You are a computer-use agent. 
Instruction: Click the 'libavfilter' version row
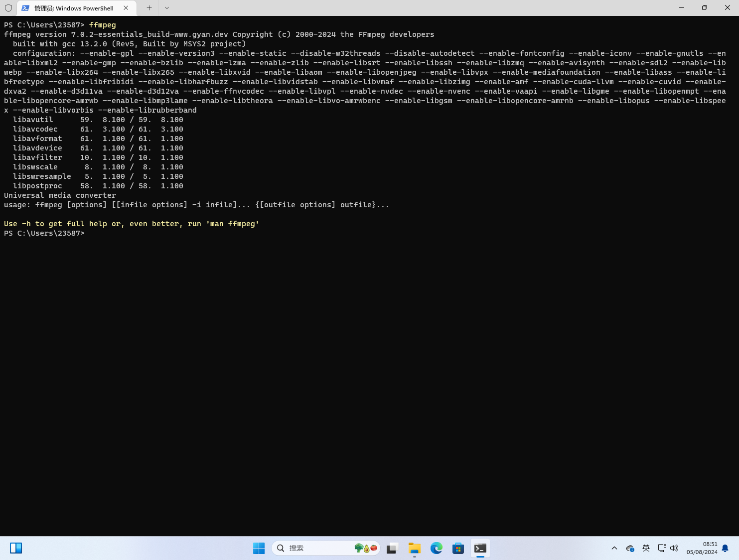coord(98,157)
